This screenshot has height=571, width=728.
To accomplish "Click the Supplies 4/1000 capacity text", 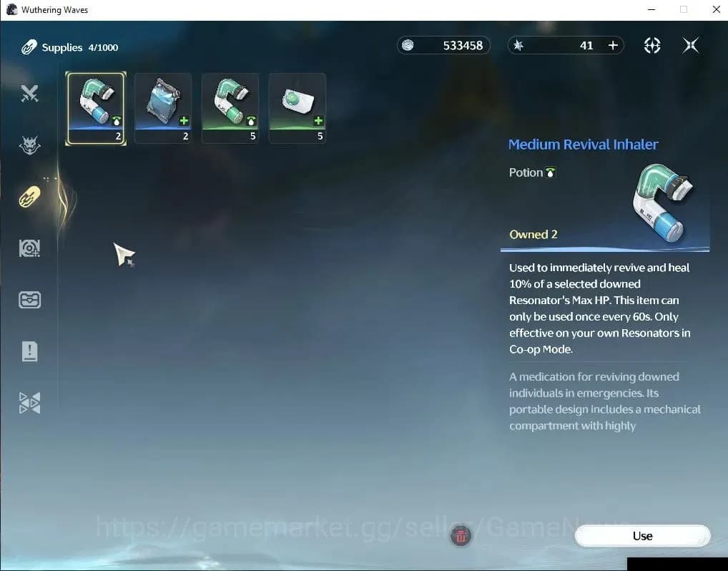I will click(x=80, y=47).
